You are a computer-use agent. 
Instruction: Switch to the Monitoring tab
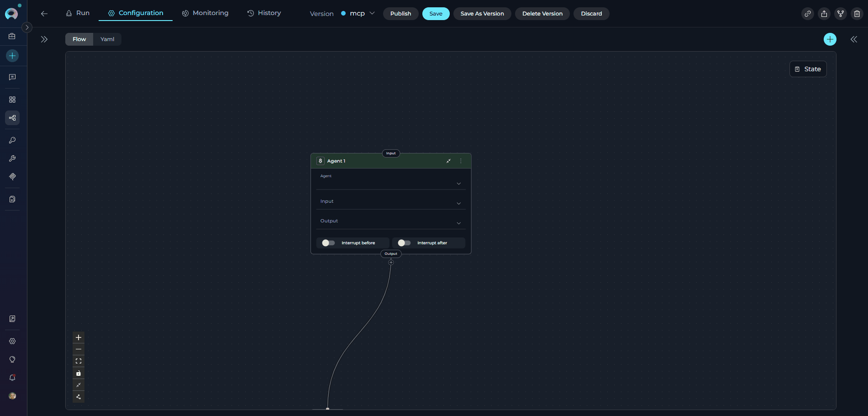click(x=205, y=13)
